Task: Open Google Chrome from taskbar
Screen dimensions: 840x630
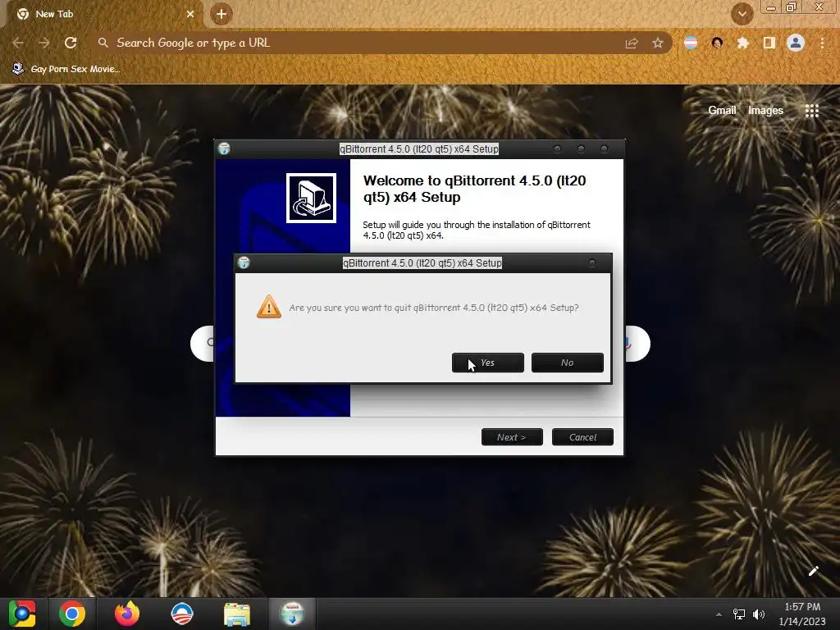Action: 72,614
